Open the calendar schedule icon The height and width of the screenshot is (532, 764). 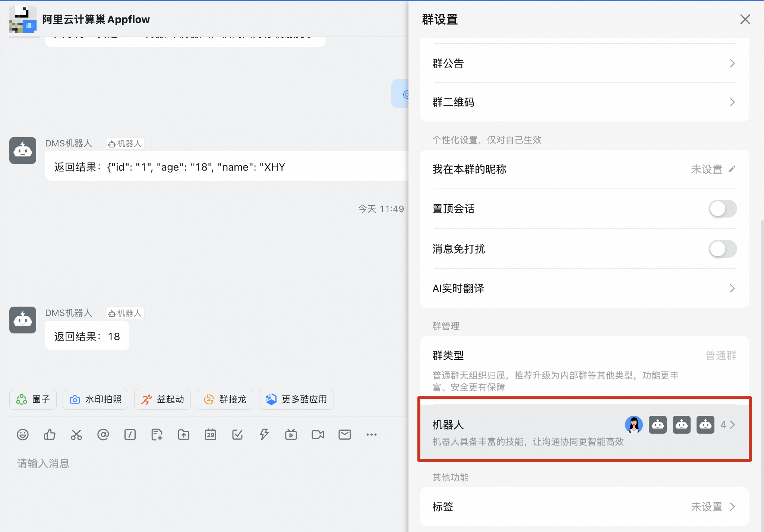pyautogui.click(x=211, y=434)
